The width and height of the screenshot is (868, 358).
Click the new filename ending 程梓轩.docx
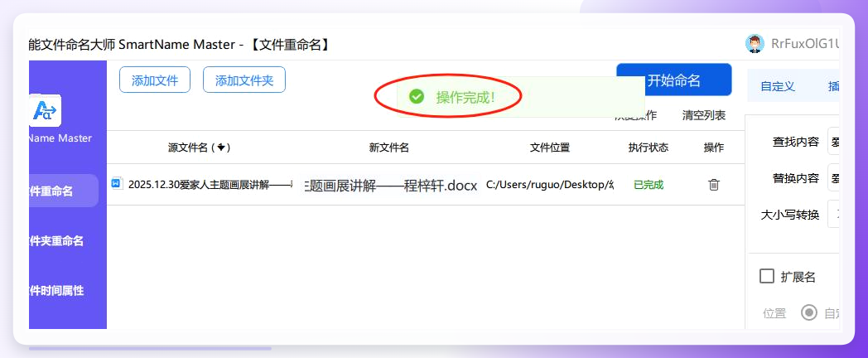click(x=392, y=186)
